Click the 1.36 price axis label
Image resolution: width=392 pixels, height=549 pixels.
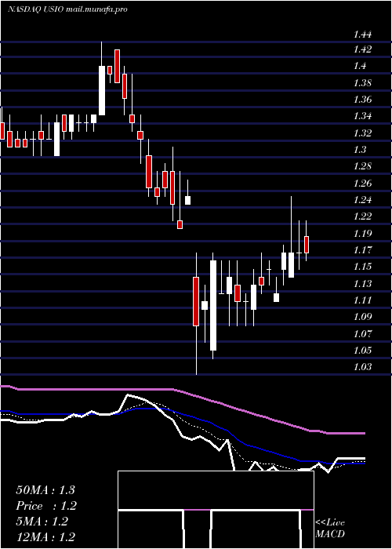pos(362,100)
